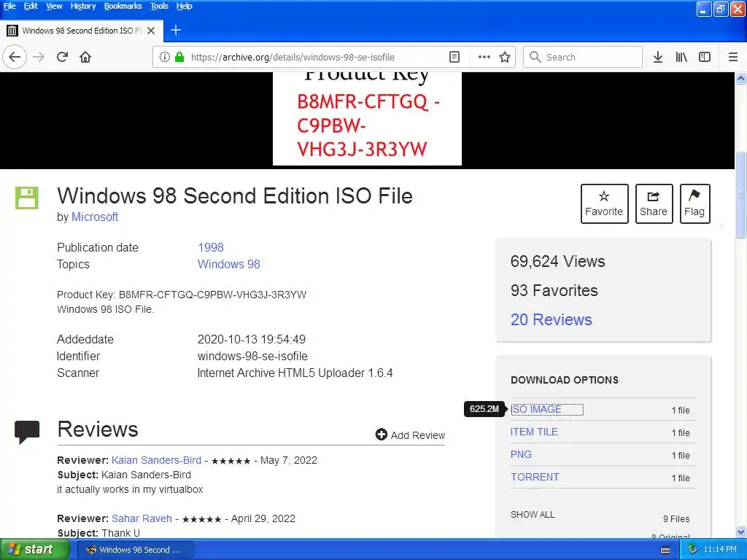Image resolution: width=747 pixels, height=560 pixels.
Task: Click the page scrollbar up arrow
Action: tap(740, 79)
